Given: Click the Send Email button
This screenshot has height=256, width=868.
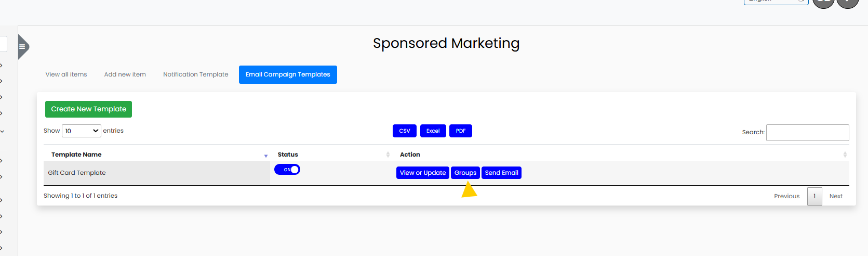Looking at the screenshot, I should 501,173.
